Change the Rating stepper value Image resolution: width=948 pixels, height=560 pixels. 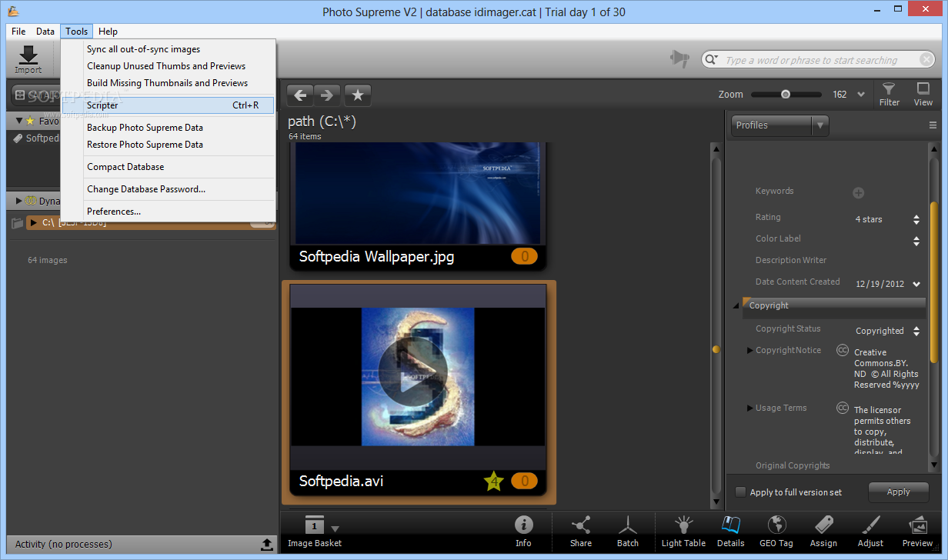pyautogui.click(x=916, y=219)
